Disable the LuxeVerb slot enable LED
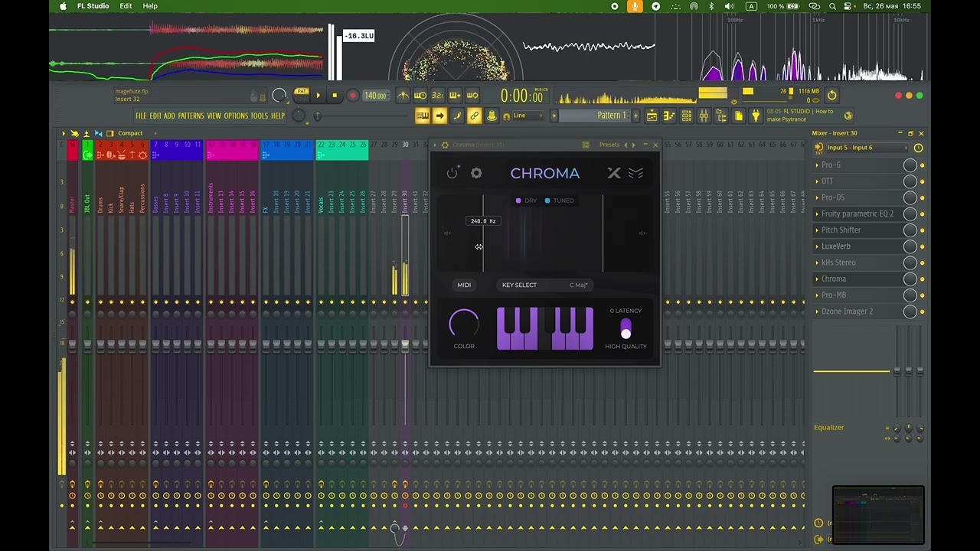The height and width of the screenshot is (551, 980). click(x=922, y=246)
